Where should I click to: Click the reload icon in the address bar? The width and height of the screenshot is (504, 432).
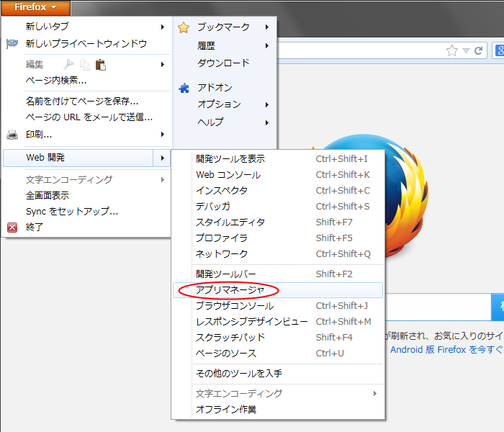(478, 50)
